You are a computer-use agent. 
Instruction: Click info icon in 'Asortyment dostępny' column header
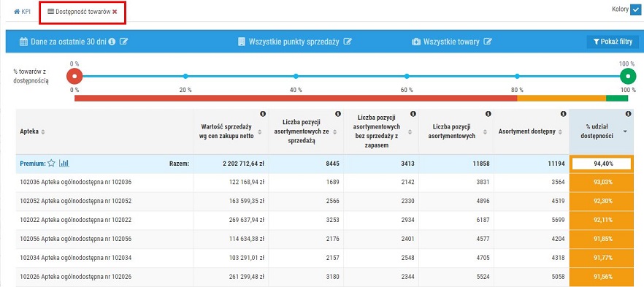tap(563, 114)
